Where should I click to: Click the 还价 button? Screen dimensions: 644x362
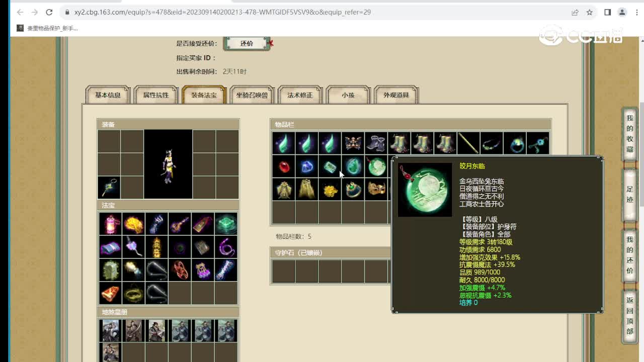247,43
